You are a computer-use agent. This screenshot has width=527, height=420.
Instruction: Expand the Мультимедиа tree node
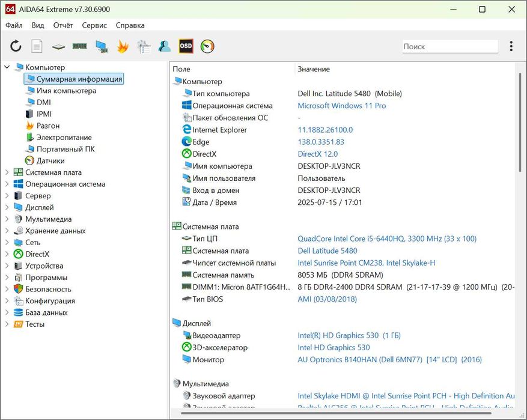pyautogui.click(x=7, y=219)
